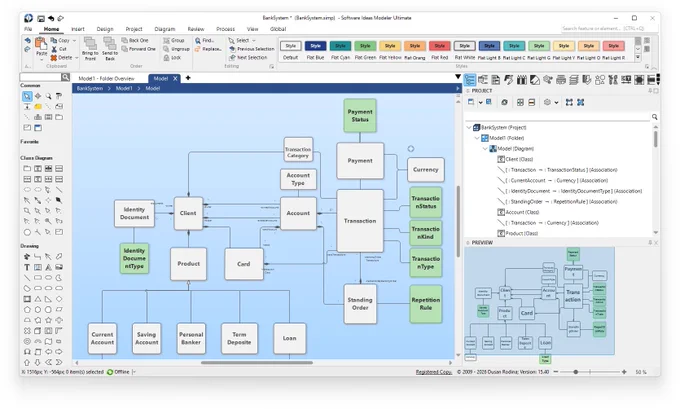Viewport: 680px width, 409px height.
Task: Click the Back One button
Action: click(x=135, y=40)
